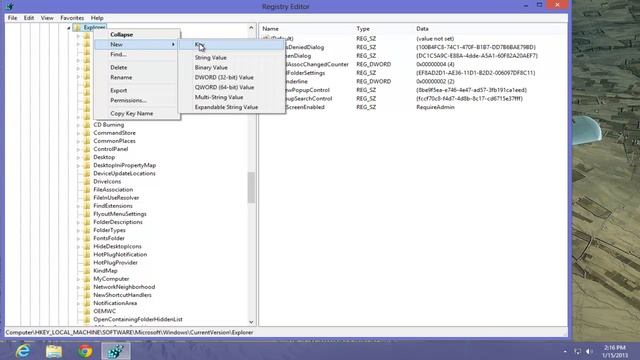Open the View menu

(47, 18)
